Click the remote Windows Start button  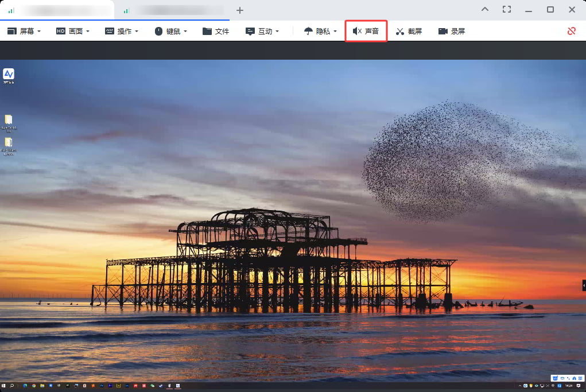coord(3,386)
